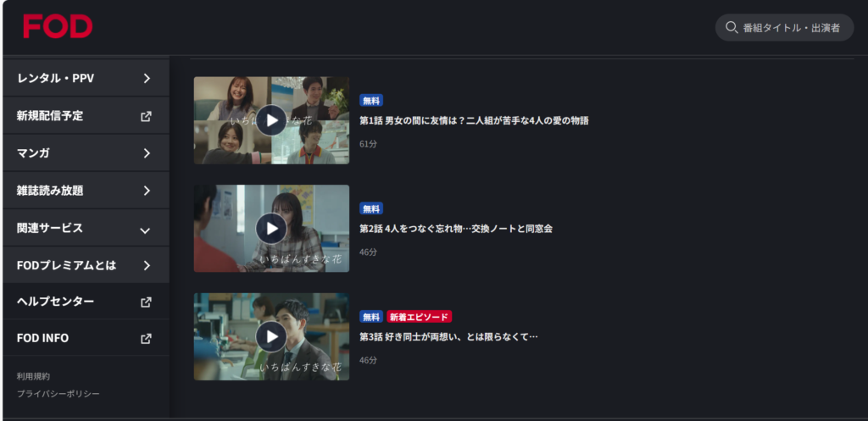Open episode title 第1話 男女の間に友情は?
Image resolution: width=868 pixels, height=421 pixels.
pyautogui.click(x=474, y=120)
